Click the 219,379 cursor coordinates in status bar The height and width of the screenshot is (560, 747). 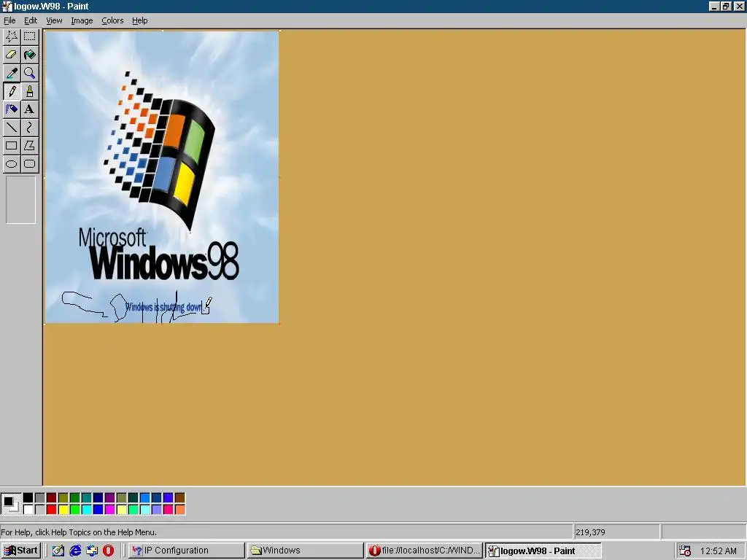click(x=590, y=532)
